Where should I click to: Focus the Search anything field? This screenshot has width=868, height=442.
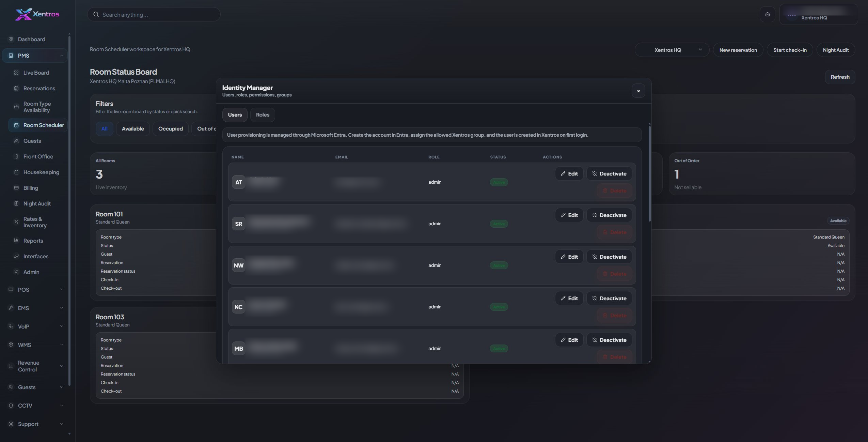point(154,14)
